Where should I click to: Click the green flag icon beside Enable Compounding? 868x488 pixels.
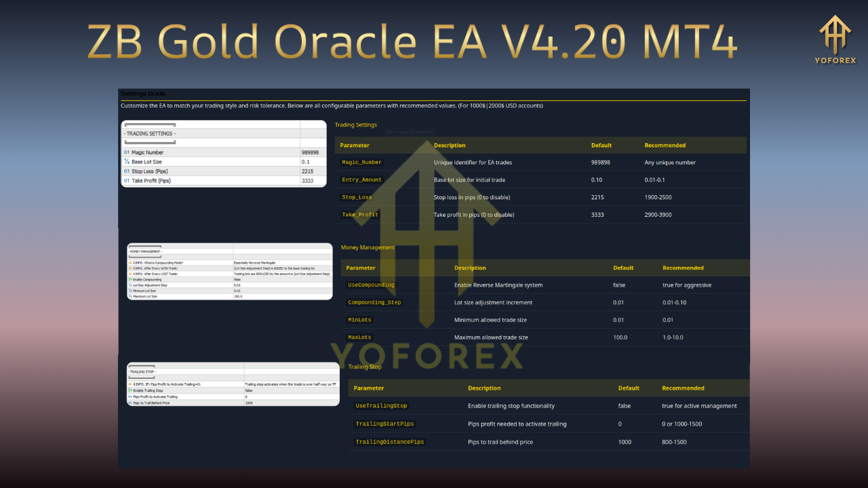(x=130, y=280)
